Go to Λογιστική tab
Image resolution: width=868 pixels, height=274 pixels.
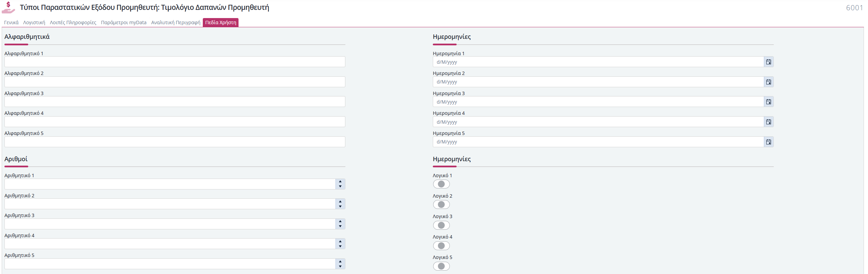[x=34, y=22]
